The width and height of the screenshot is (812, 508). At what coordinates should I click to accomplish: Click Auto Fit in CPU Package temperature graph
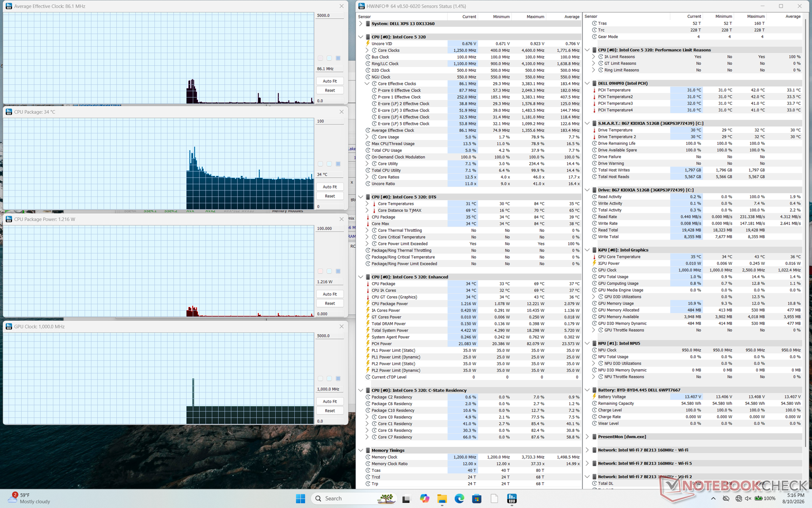coord(330,187)
